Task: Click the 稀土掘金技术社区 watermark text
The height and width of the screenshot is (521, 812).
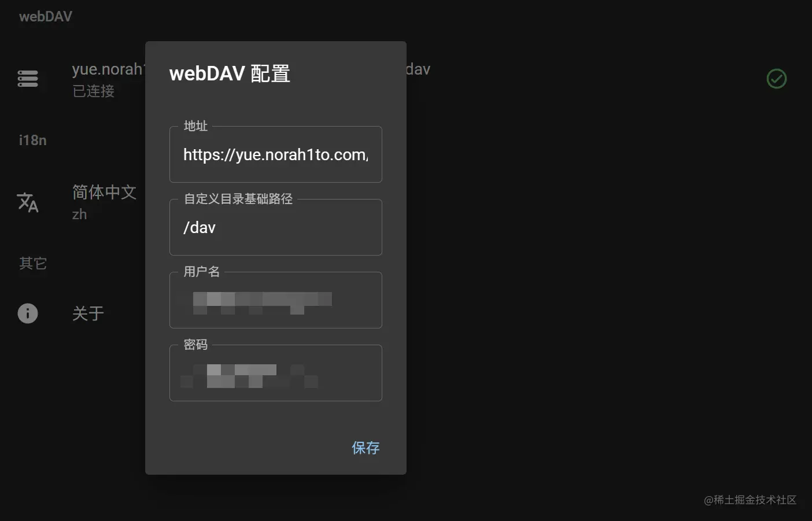Action: [x=750, y=500]
